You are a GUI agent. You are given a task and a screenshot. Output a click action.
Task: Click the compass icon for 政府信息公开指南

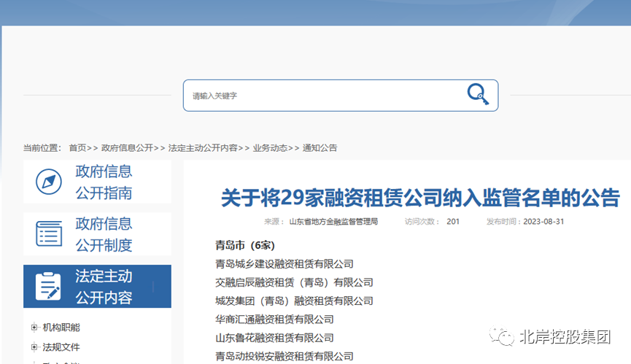pos(49,182)
